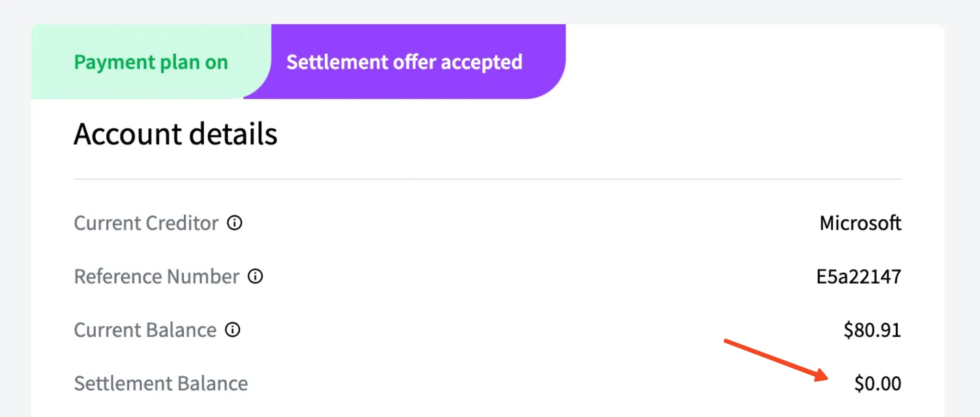Image resolution: width=980 pixels, height=417 pixels.
Task: Click the info icon next to Reference Number
Action: tap(255, 276)
